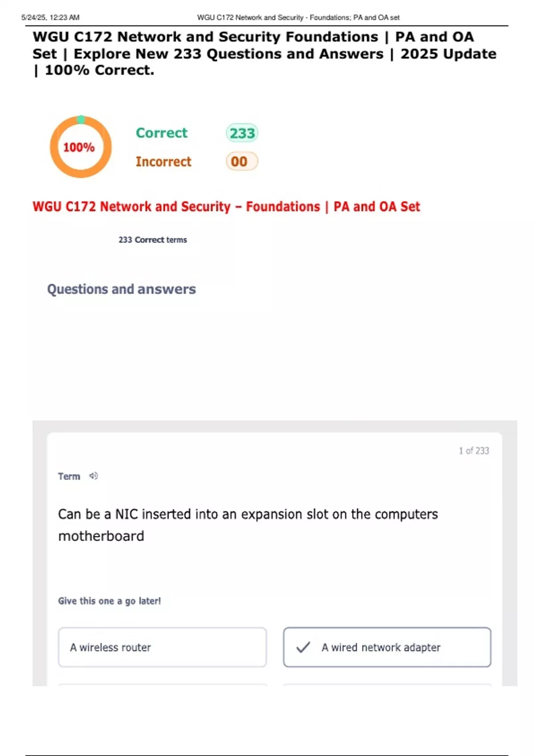Click the checkmark beside wired network adapter

(x=303, y=647)
